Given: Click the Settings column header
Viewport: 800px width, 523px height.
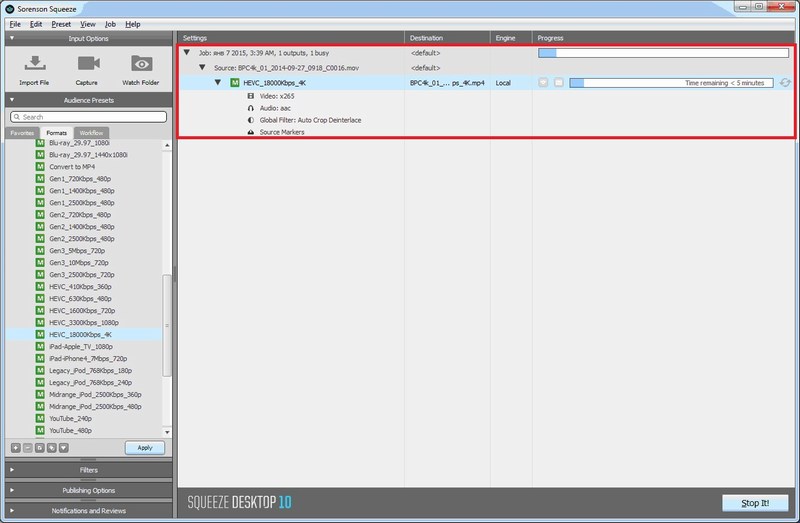Looking at the screenshot, I should (x=291, y=38).
